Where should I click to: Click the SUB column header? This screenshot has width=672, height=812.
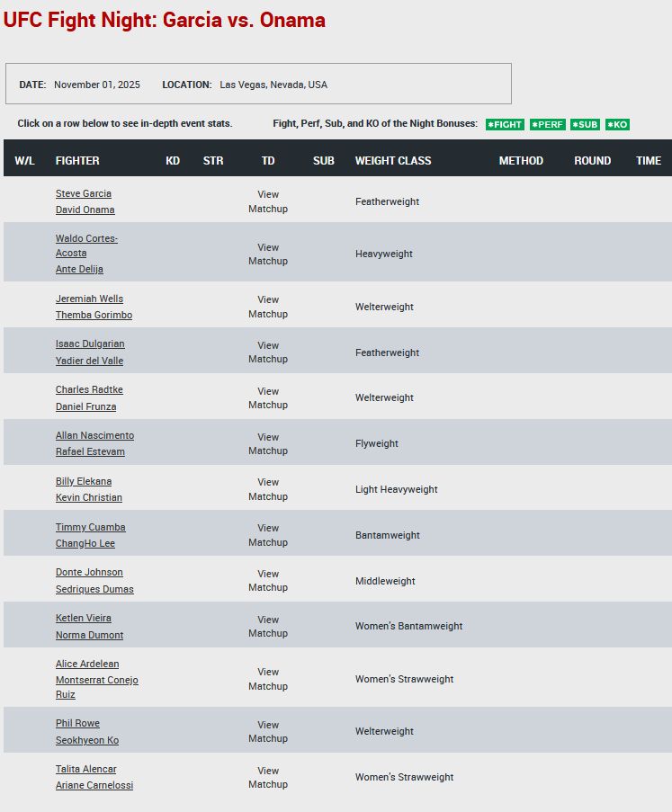click(x=324, y=161)
